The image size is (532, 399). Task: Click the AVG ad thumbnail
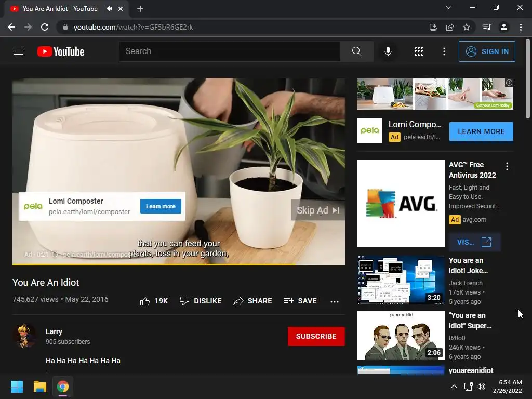click(401, 204)
